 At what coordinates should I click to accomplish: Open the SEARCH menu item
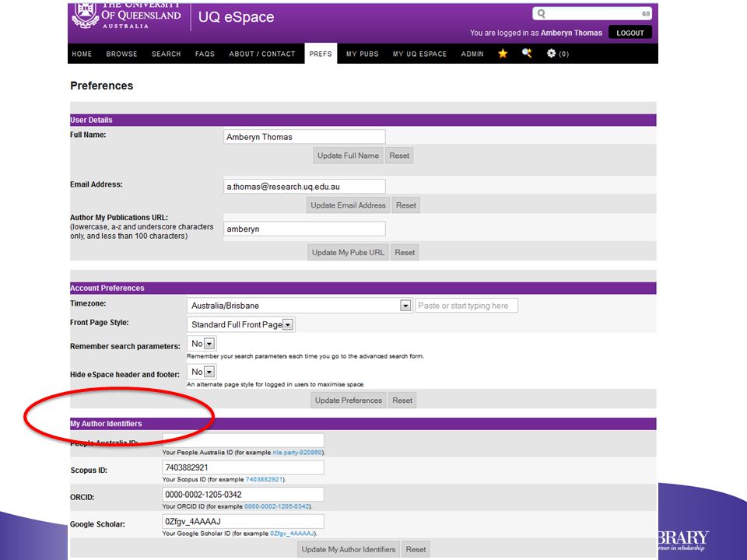(167, 54)
